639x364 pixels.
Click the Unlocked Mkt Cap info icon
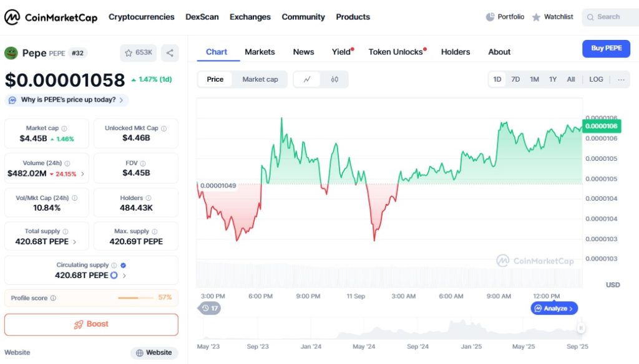click(164, 128)
